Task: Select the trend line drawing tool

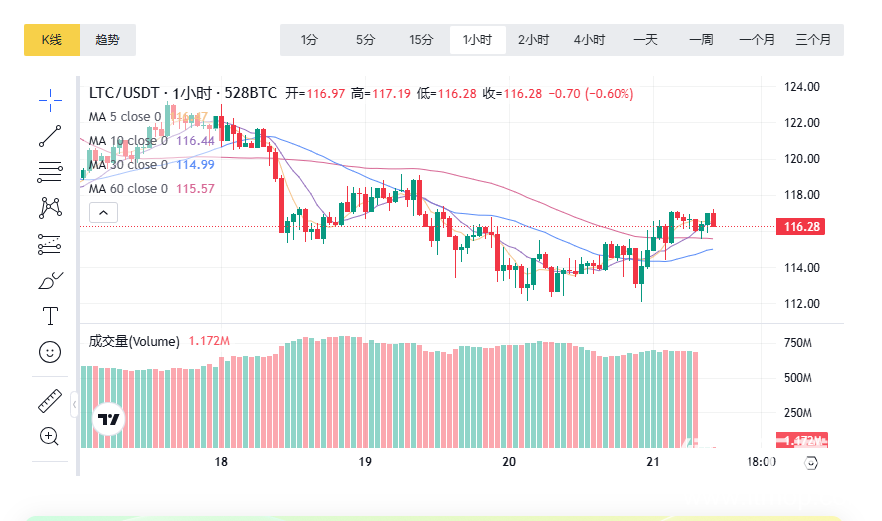Action: click(50, 135)
